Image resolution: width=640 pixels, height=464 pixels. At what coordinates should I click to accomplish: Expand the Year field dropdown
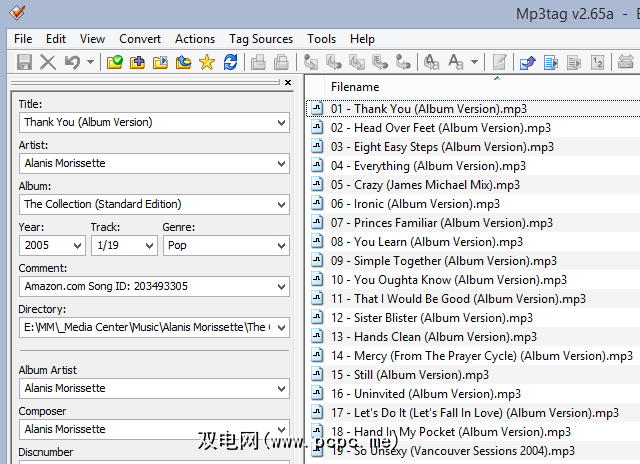coord(77,246)
